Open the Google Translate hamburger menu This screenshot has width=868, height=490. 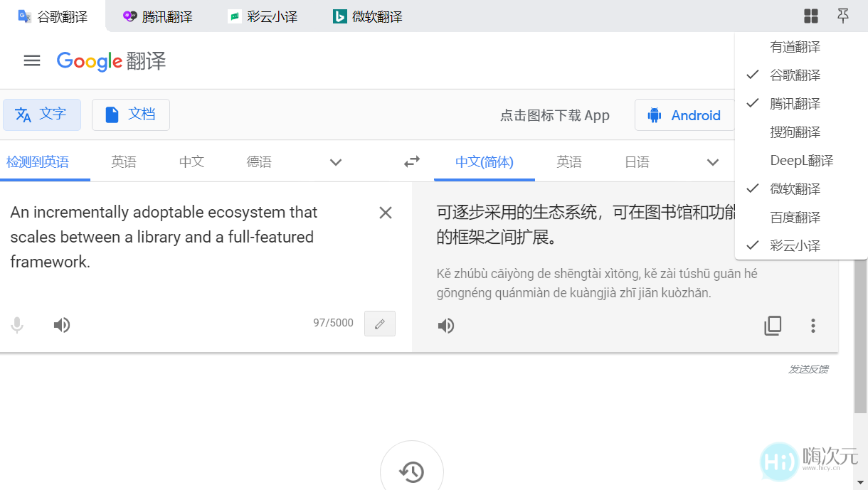32,60
